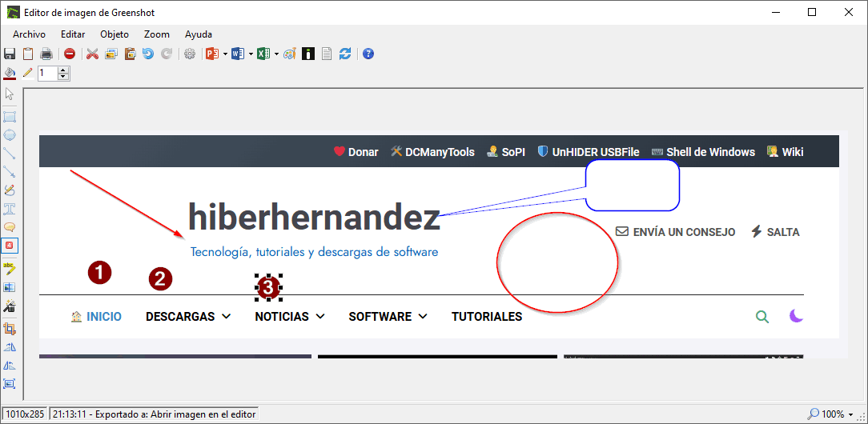Viewport: 868px width, 424px height.
Task: Select the Draw rectangle tool
Action: 10,117
